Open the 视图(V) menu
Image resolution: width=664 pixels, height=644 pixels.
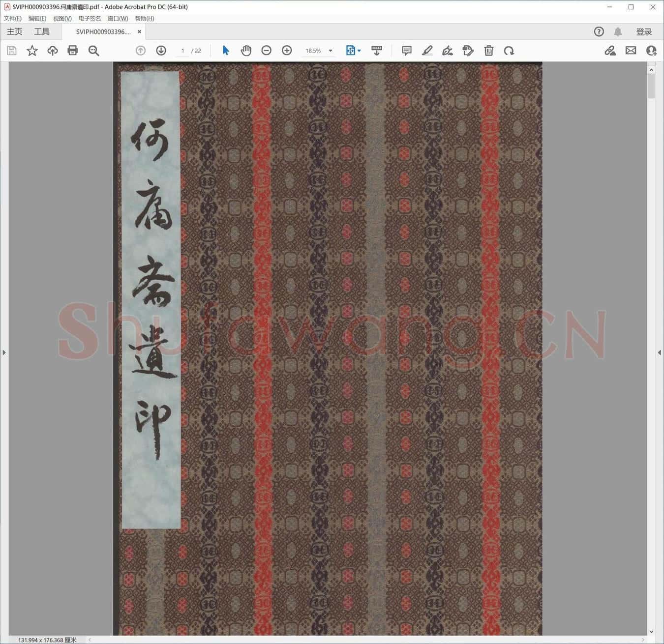pyautogui.click(x=62, y=19)
